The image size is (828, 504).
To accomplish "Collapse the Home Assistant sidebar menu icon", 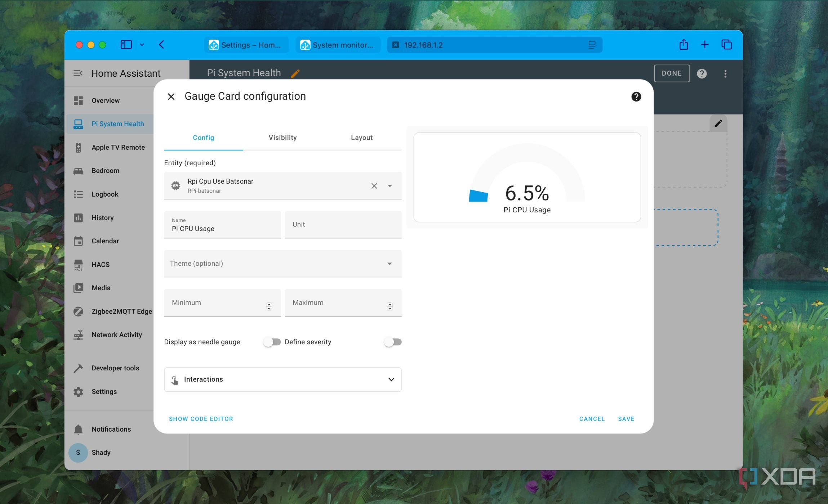I will coord(78,73).
